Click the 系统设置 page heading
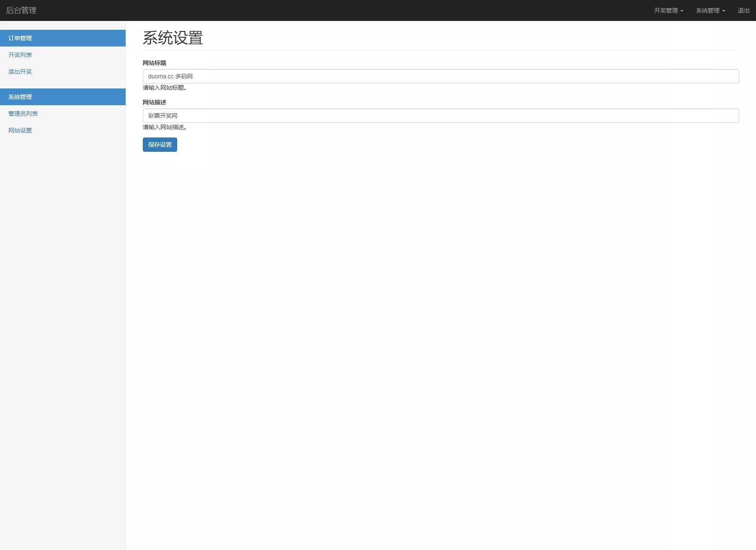This screenshot has width=756, height=550. [x=173, y=38]
